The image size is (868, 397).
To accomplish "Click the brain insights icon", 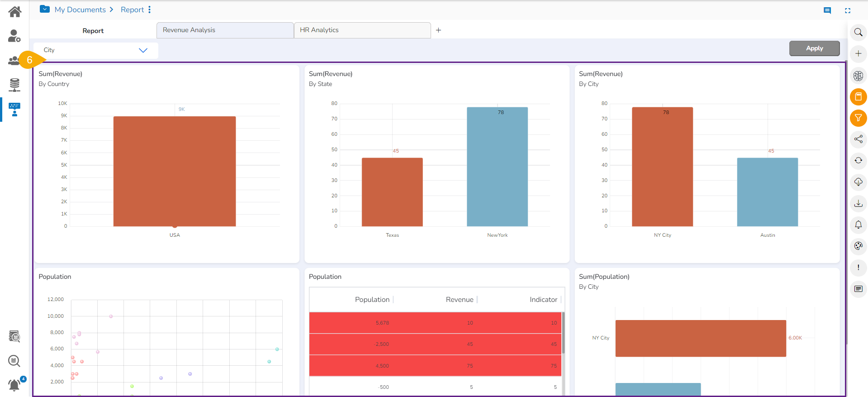I will [858, 76].
